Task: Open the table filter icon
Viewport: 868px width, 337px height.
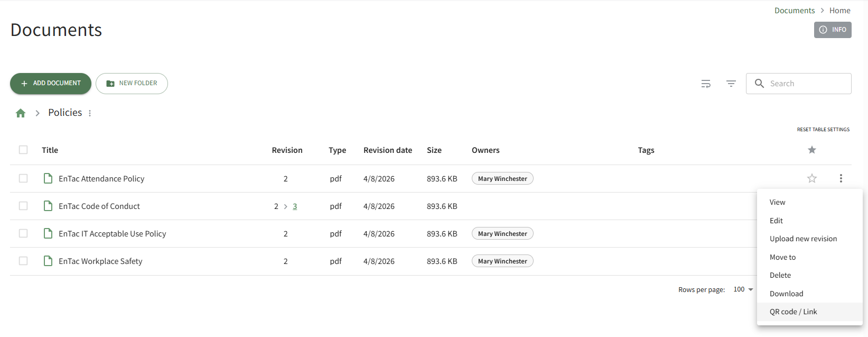Action: coord(731,84)
